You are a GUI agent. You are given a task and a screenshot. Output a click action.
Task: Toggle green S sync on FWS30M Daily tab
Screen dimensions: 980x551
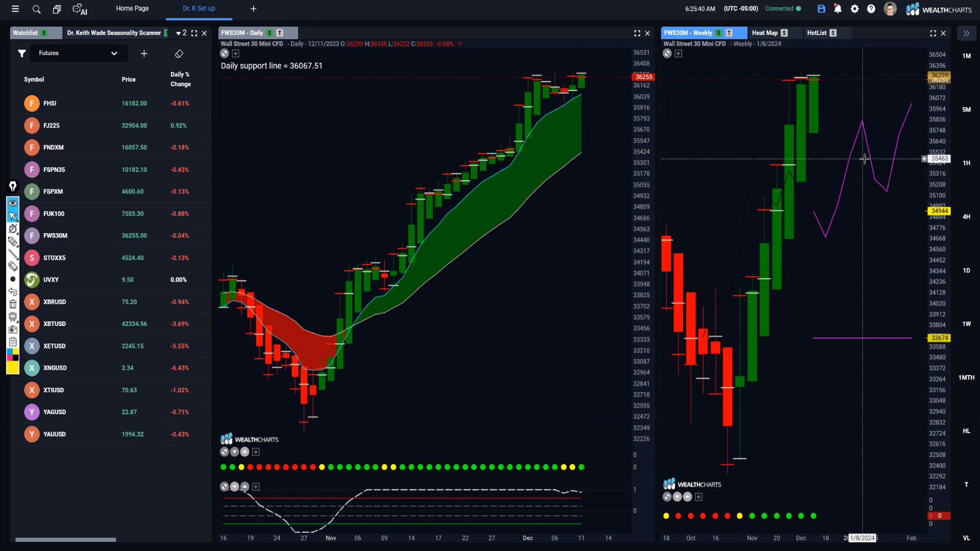point(269,33)
